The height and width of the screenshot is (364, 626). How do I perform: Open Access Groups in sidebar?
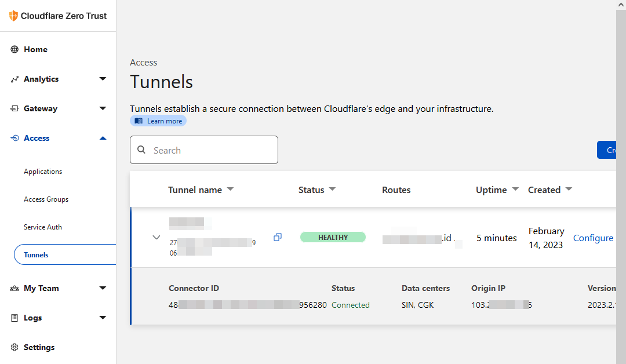tap(46, 199)
